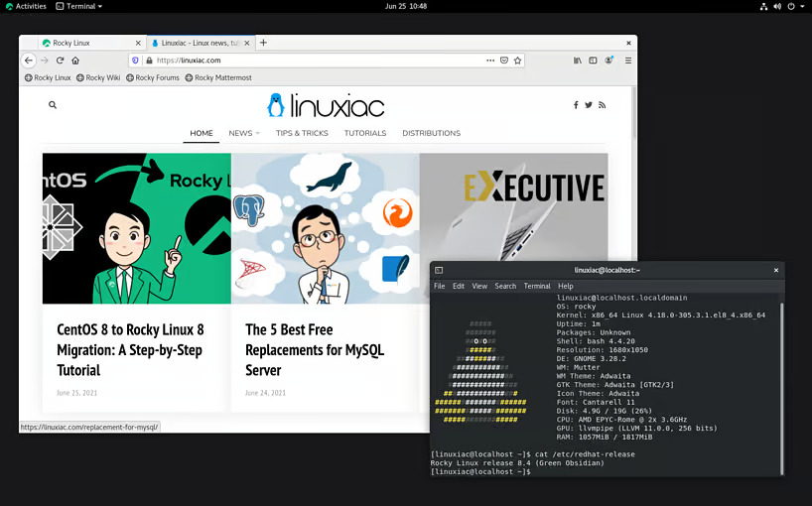812x506 pixels.
Task: Open page actions three-dot menu
Action: (490, 61)
